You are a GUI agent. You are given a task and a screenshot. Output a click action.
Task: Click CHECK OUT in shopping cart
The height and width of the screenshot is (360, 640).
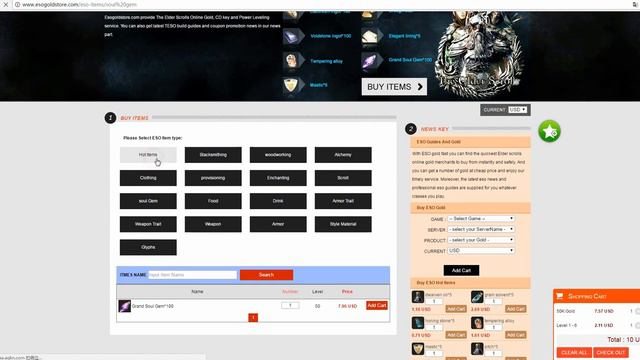[611, 352]
